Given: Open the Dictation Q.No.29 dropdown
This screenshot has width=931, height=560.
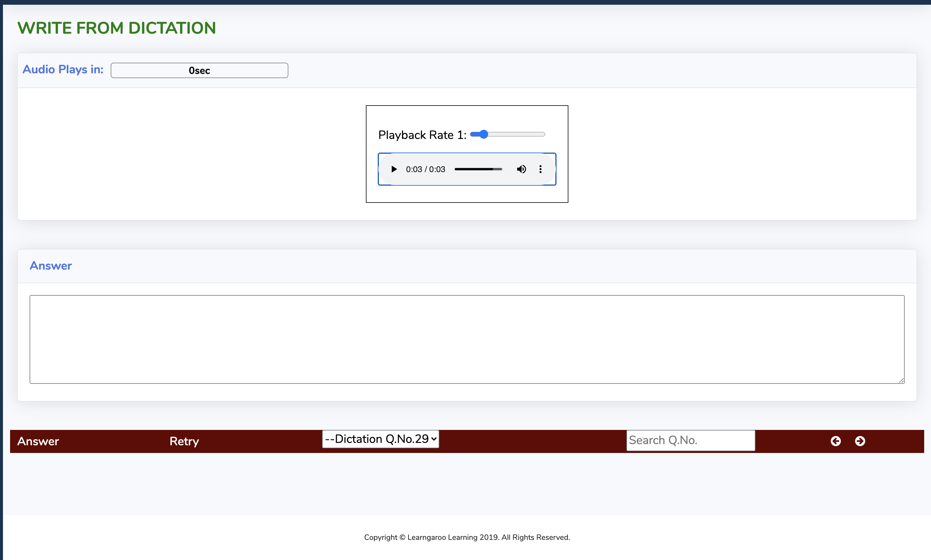Looking at the screenshot, I should [x=380, y=439].
